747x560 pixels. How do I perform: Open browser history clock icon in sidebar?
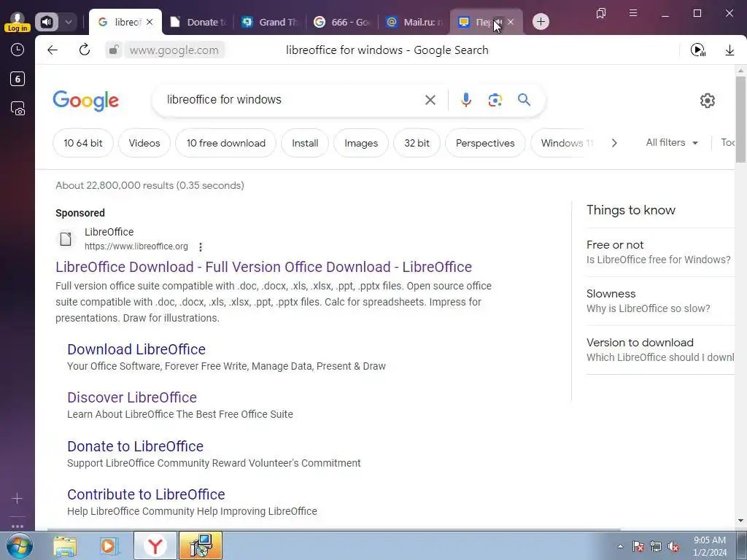pyautogui.click(x=18, y=50)
